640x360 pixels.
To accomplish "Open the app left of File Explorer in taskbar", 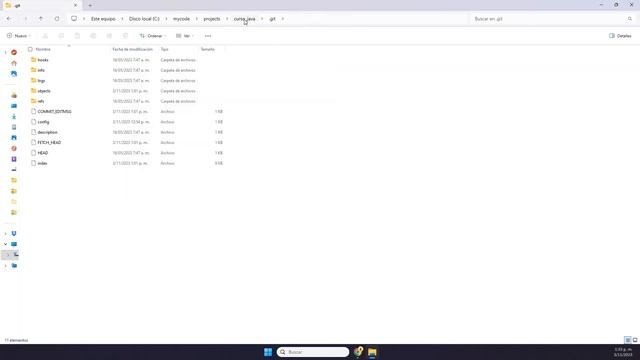I will 358,352.
